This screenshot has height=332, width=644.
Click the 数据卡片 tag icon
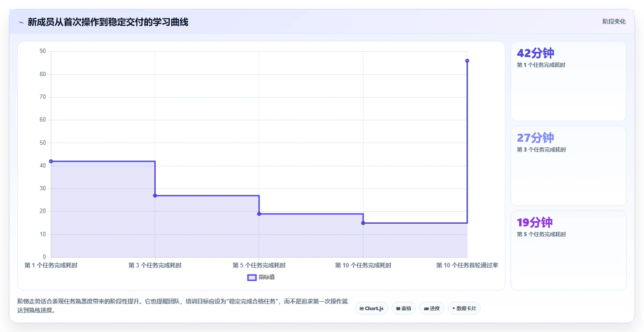click(x=454, y=308)
